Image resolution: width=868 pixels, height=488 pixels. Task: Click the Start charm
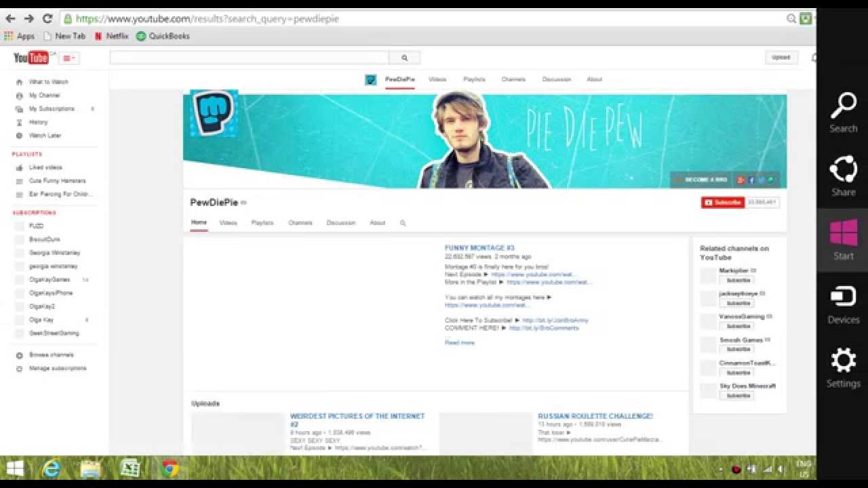click(x=843, y=240)
